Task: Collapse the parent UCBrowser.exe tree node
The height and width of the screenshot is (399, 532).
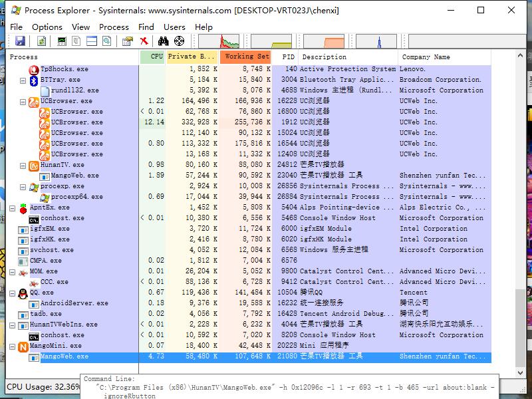Action: click(23, 102)
